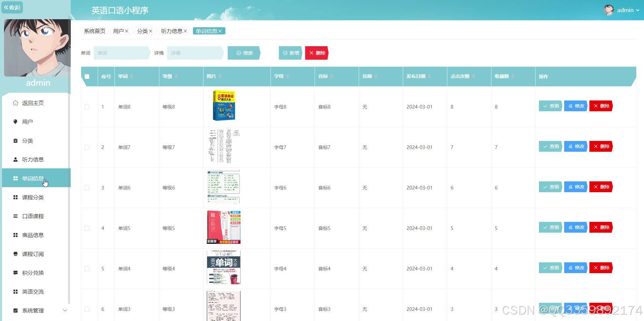Check the row for 单词7
This screenshot has height=321, width=644.
87,147
